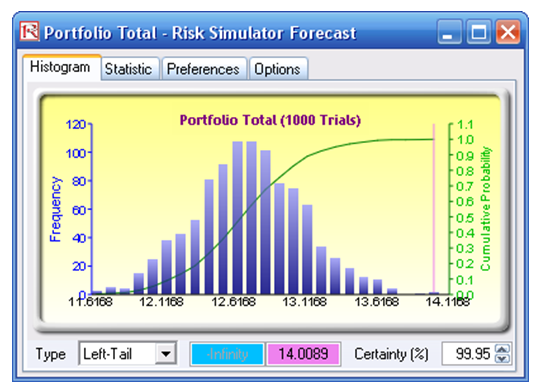Click the pink 14.0089 upper bound field
This screenshot has height=388, width=538.
pyautogui.click(x=303, y=354)
